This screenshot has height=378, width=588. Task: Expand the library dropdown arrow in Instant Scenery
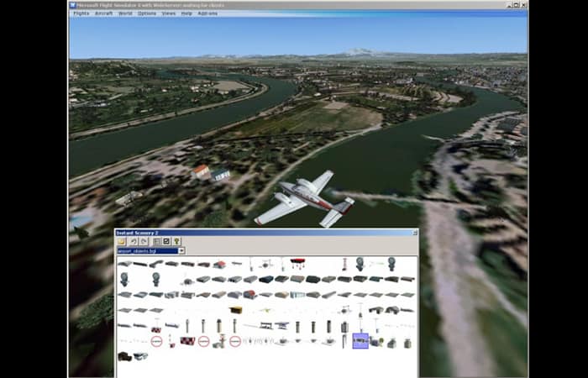(x=181, y=251)
